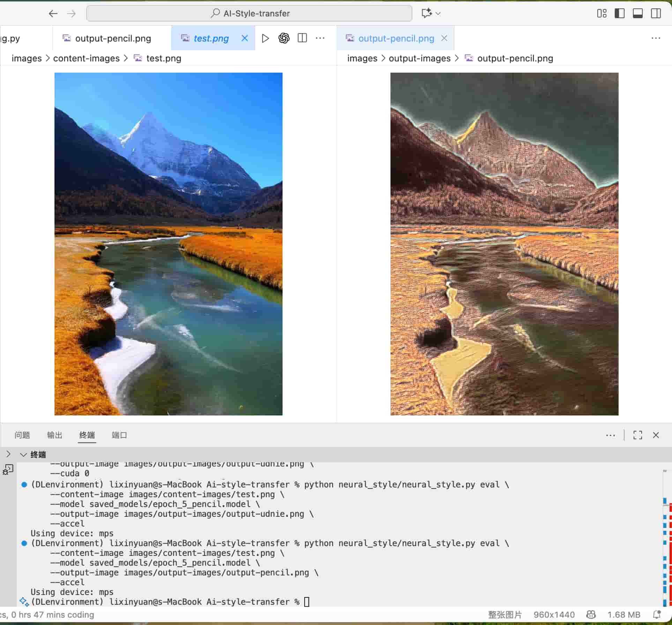
Task: Toggle the primary side bar
Action: pyautogui.click(x=619, y=14)
